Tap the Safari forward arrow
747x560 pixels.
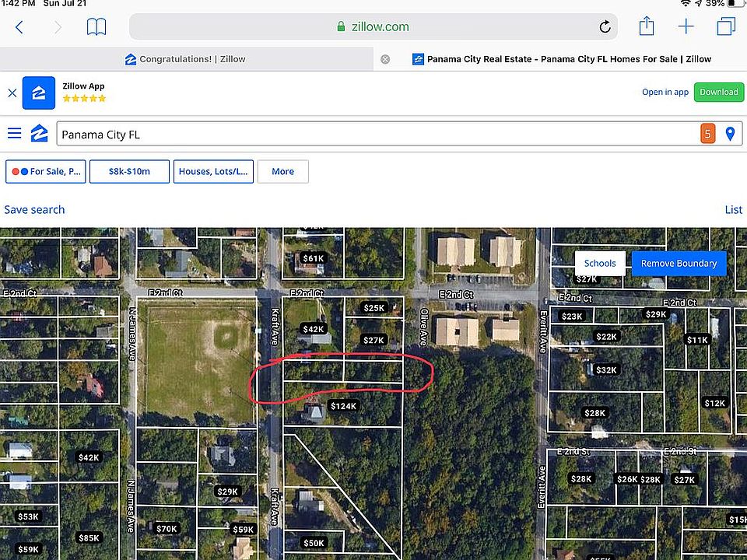tap(58, 27)
